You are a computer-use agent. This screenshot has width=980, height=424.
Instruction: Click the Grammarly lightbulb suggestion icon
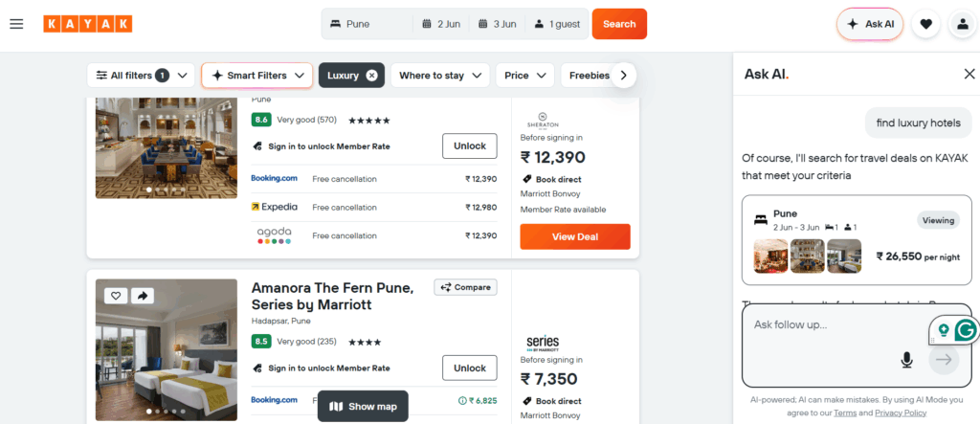coord(944,329)
